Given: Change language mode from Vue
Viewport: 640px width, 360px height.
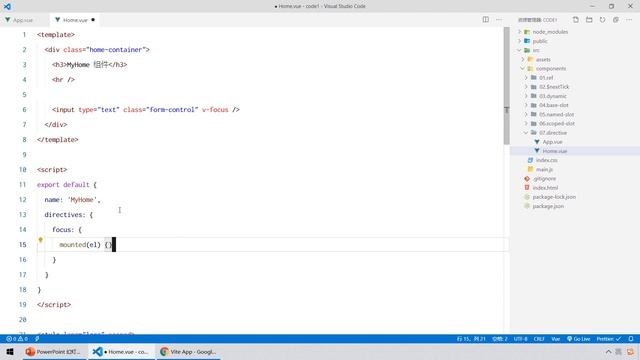Looking at the screenshot, I should (556, 339).
